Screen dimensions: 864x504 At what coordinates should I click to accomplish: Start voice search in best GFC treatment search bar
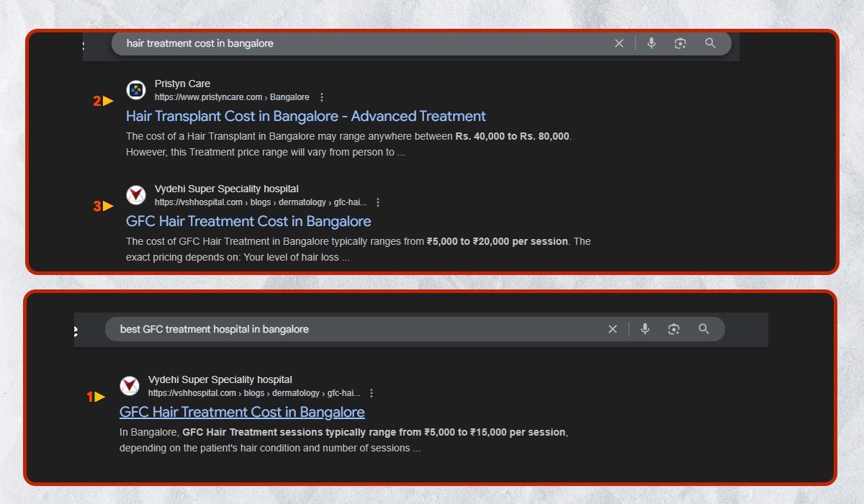click(x=645, y=329)
